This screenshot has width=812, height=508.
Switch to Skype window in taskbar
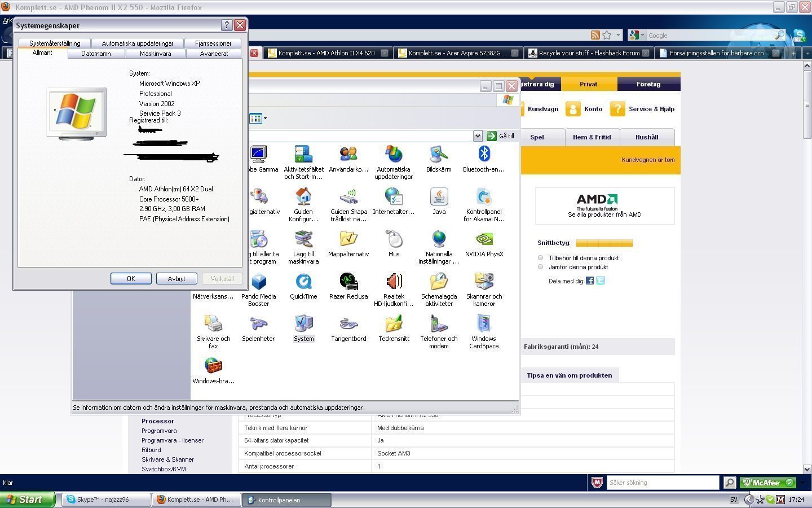click(x=106, y=500)
